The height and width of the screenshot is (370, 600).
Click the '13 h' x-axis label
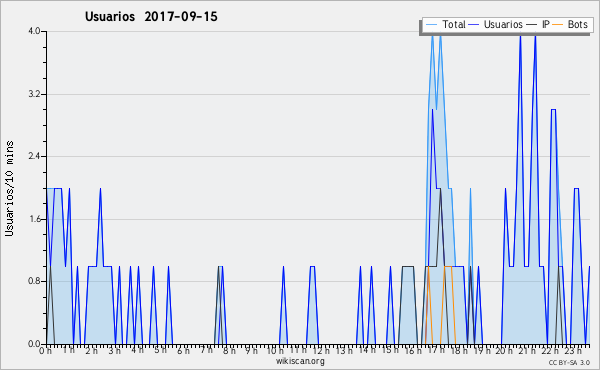[344, 351]
